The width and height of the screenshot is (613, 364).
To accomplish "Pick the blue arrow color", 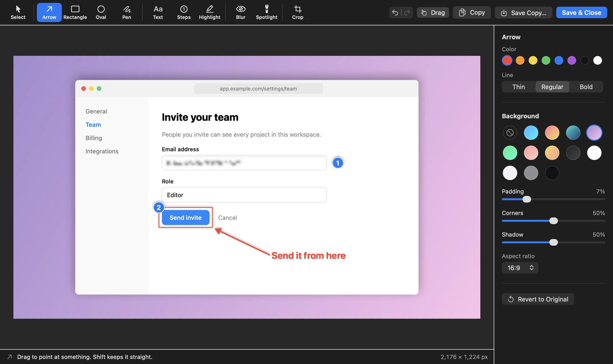I will 559,60.
